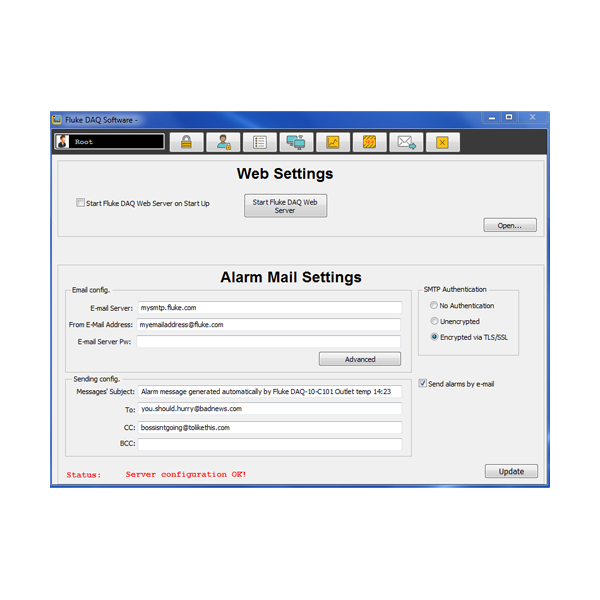
Task: Click the Alarm Mail Settings heading
Action: tap(291, 277)
